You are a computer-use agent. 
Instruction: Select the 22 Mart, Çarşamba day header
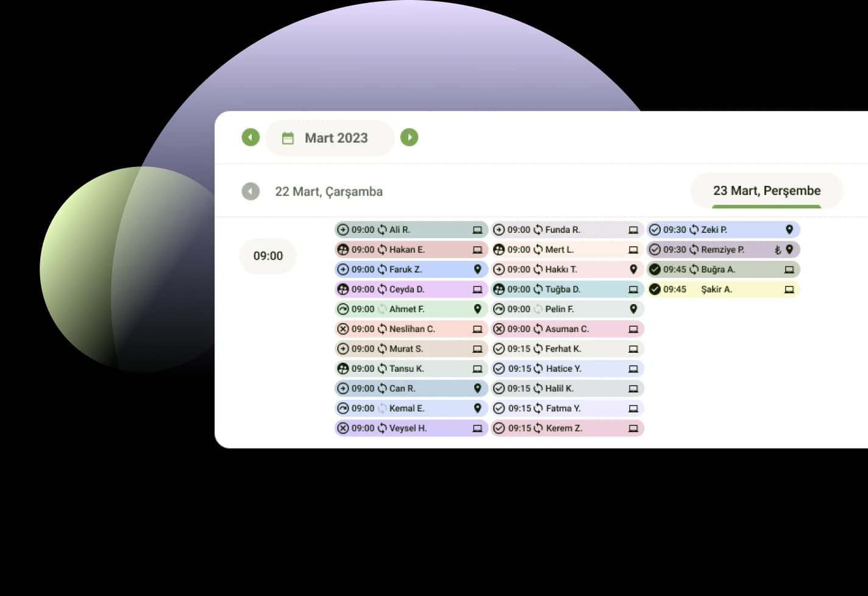(x=329, y=191)
